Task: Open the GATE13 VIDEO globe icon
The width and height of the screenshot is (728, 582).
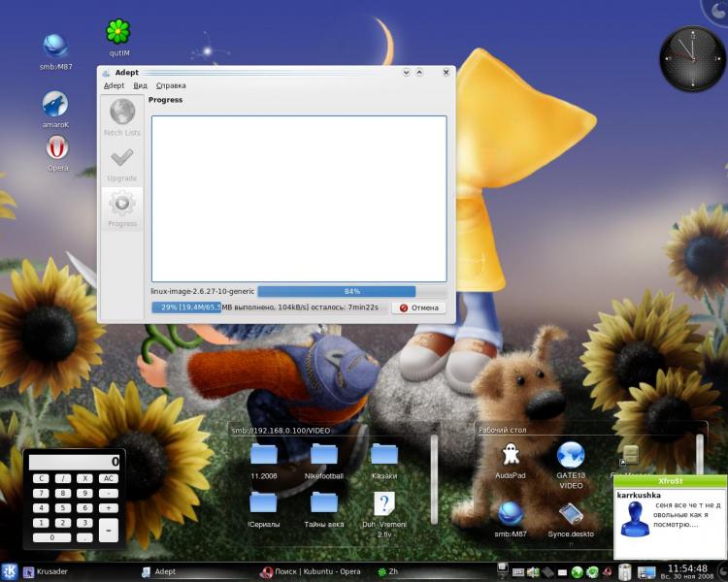Action: point(571,455)
